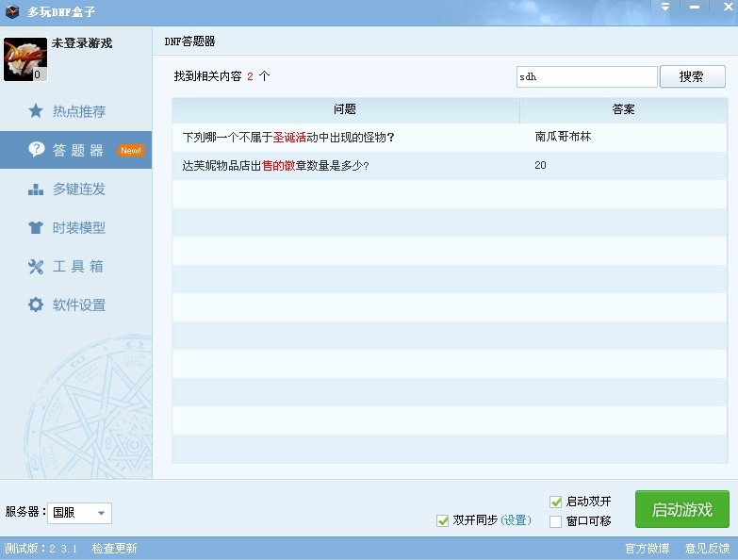The image size is (738, 560).
Task: Click the star icon beside 热点推荐
Action: tap(36, 111)
